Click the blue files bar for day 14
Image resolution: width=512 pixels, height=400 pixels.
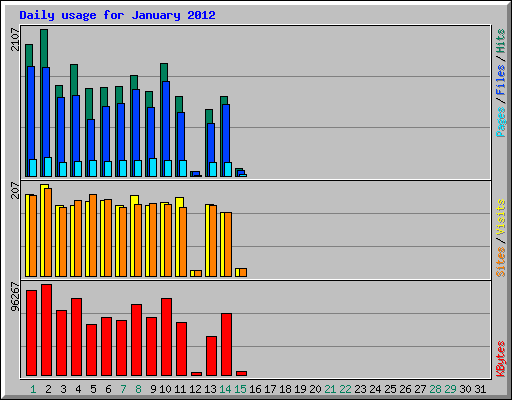(x=226, y=133)
